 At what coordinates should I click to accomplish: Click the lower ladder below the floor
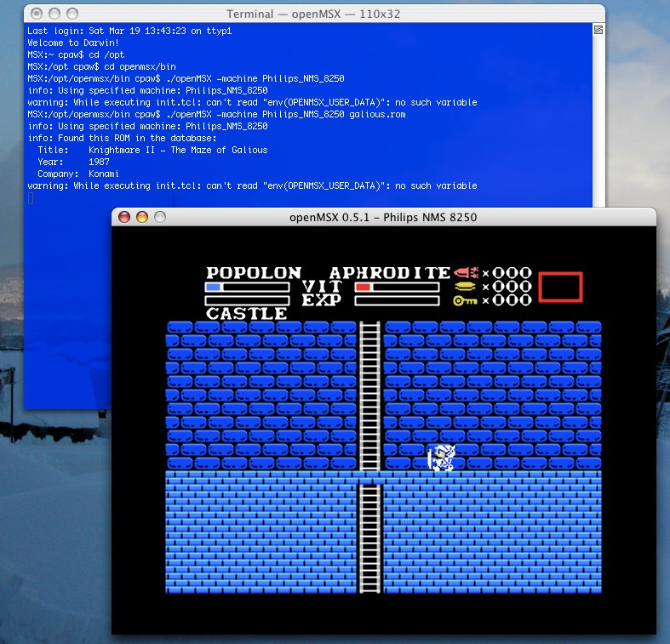(x=369, y=536)
